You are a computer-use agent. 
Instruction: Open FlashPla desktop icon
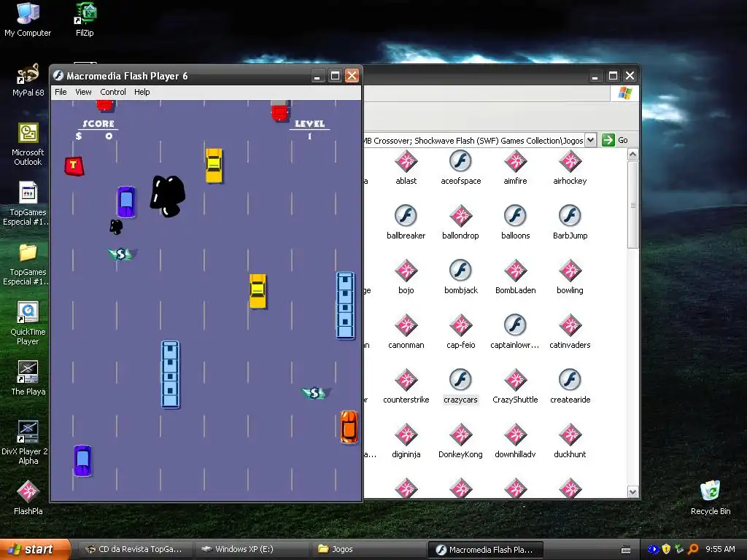coord(28,498)
